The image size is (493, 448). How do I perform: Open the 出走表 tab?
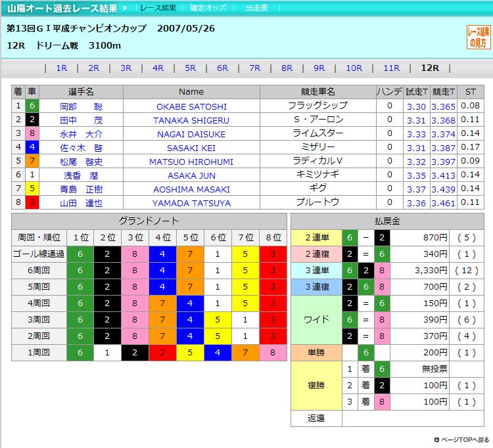[256, 8]
